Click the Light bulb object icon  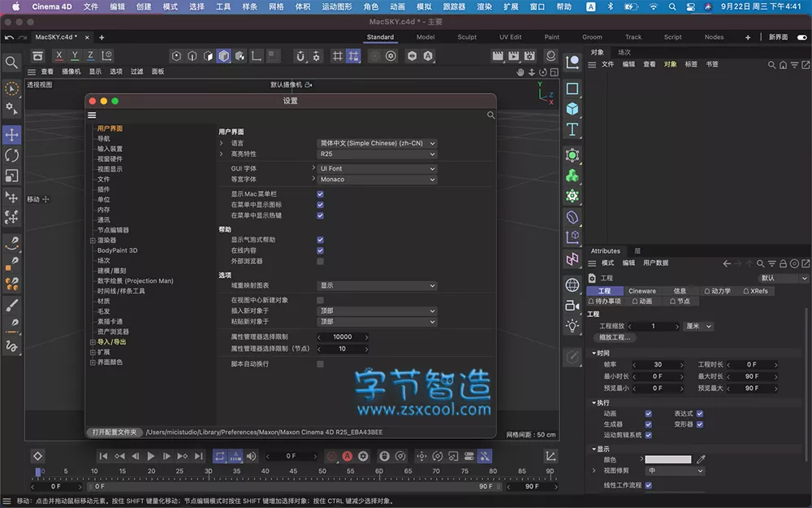tap(572, 326)
